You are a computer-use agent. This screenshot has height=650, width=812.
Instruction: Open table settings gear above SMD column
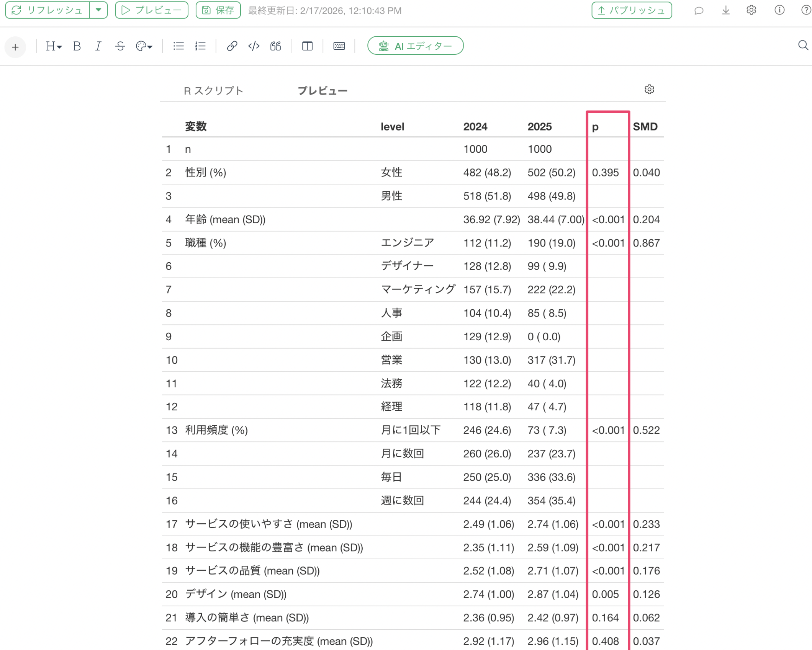(649, 90)
